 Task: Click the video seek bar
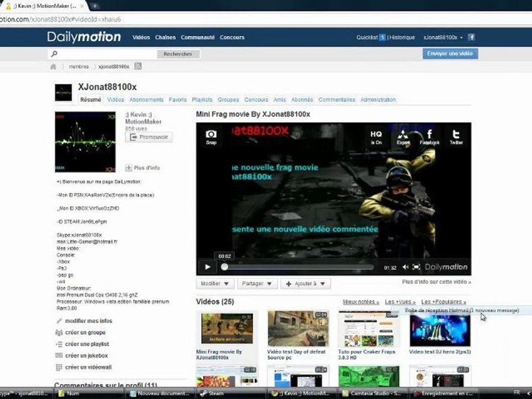297,267
